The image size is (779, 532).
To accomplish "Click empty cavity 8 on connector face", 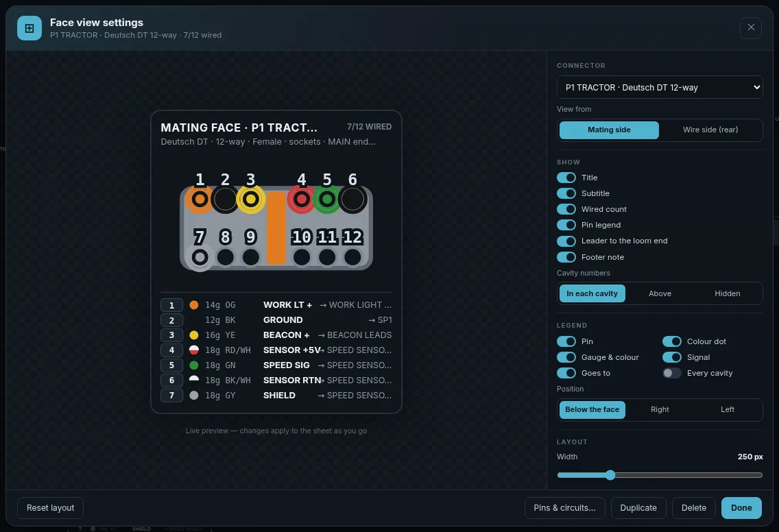I will pos(225,257).
